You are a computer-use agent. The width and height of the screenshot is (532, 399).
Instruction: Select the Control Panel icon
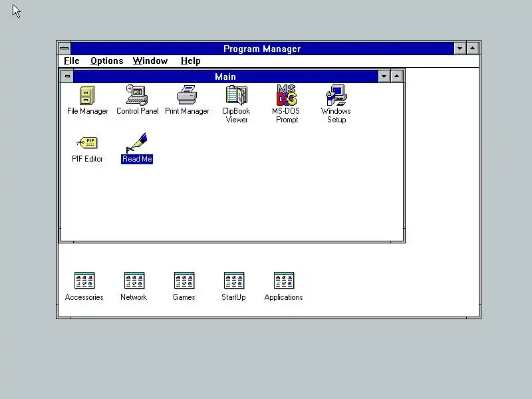pos(137,95)
